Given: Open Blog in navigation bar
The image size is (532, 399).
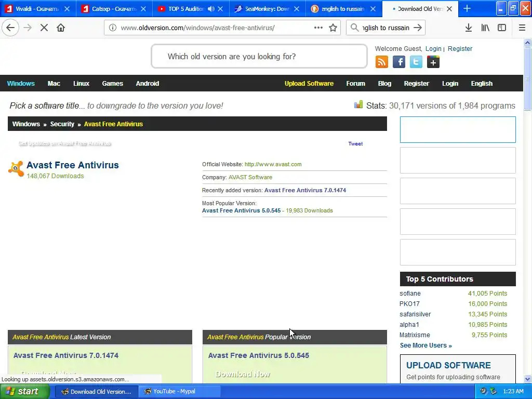Looking at the screenshot, I should 384,84.
